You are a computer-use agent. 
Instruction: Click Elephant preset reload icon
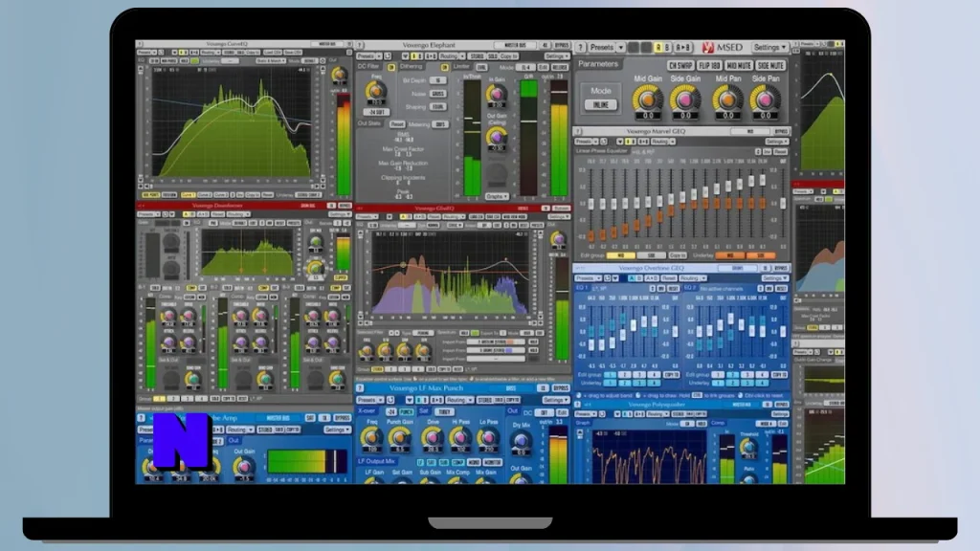pos(388,56)
